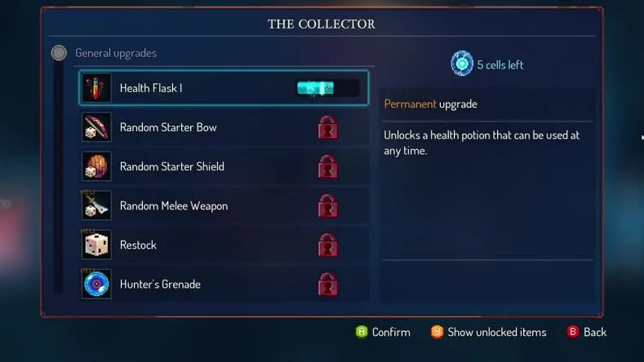Click the Health Flask potion icon
The width and height of the screenshot is (644, 362).
(96, 88)
